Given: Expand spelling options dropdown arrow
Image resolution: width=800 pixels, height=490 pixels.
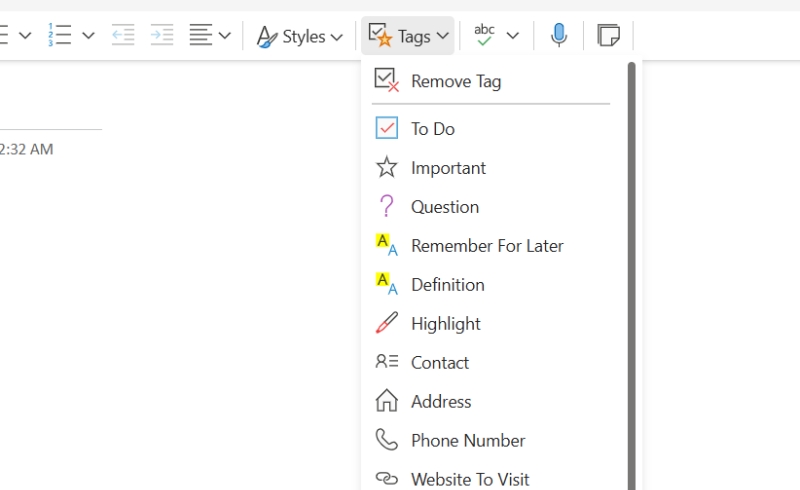Looking at the screenshot, I should click(513, 36).
